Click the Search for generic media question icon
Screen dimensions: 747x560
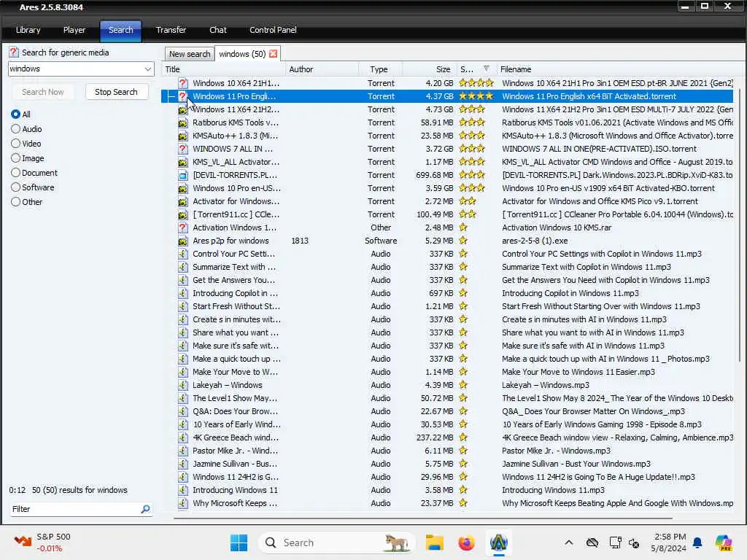[x=14, y=52]
